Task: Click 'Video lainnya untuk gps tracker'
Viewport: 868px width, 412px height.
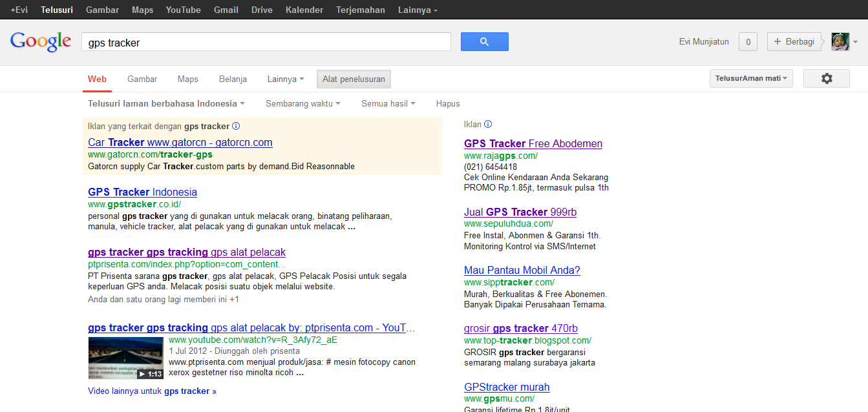Action: click(152, 391)
